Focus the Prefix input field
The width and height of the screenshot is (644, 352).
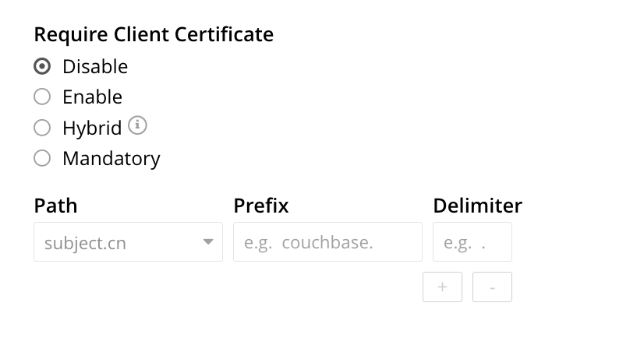327,242
